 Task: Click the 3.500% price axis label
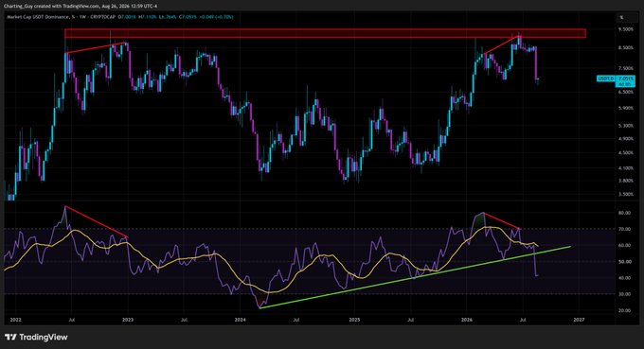(626, 194)
